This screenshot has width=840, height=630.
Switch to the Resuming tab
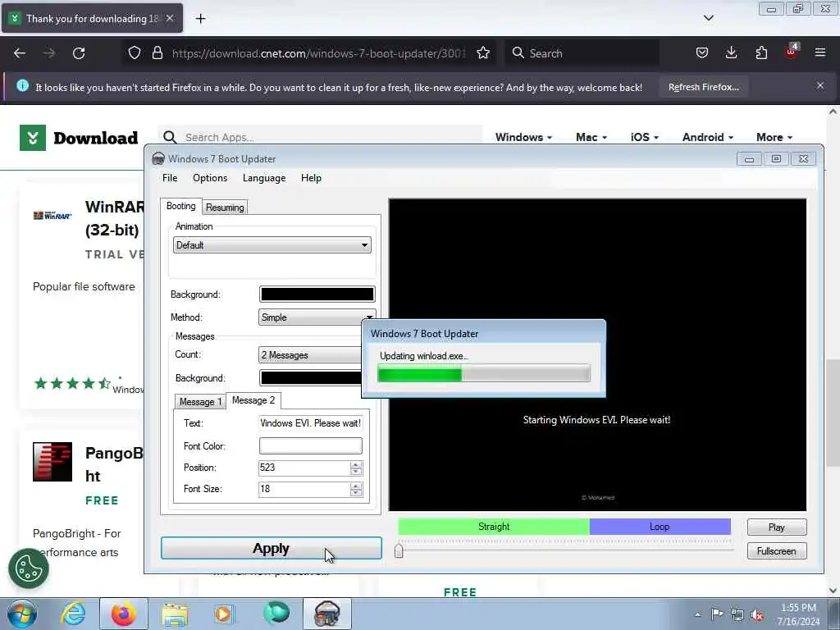tap(225, 208)
